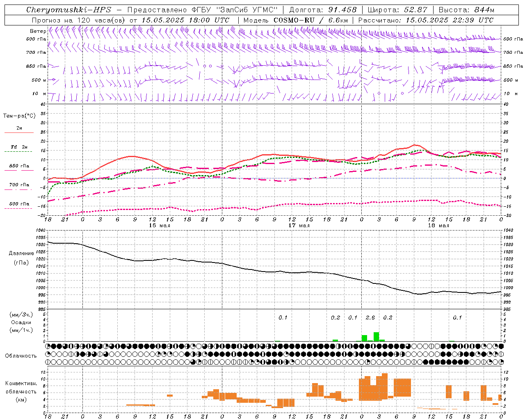Click the tallest green precipitation bar

[x=376, y=337]
